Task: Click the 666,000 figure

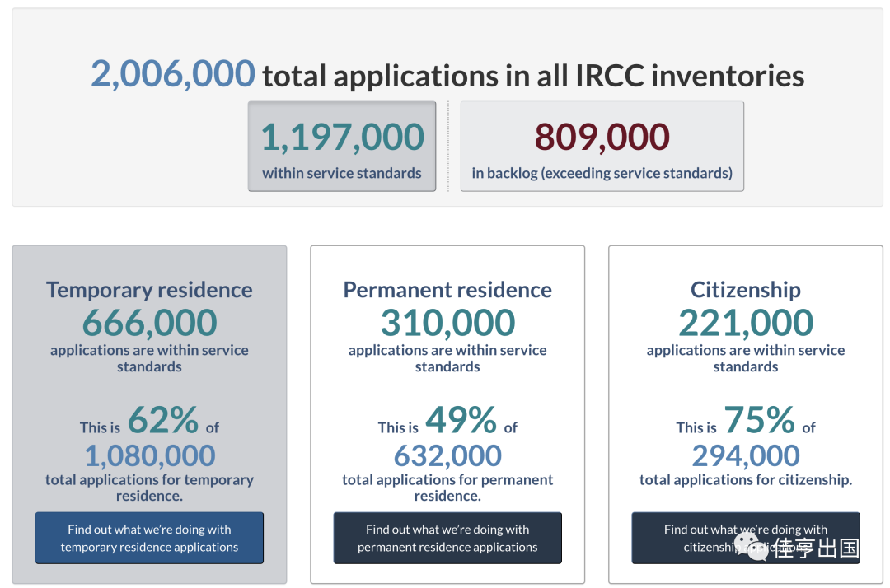Action: [x=149, y=322]
